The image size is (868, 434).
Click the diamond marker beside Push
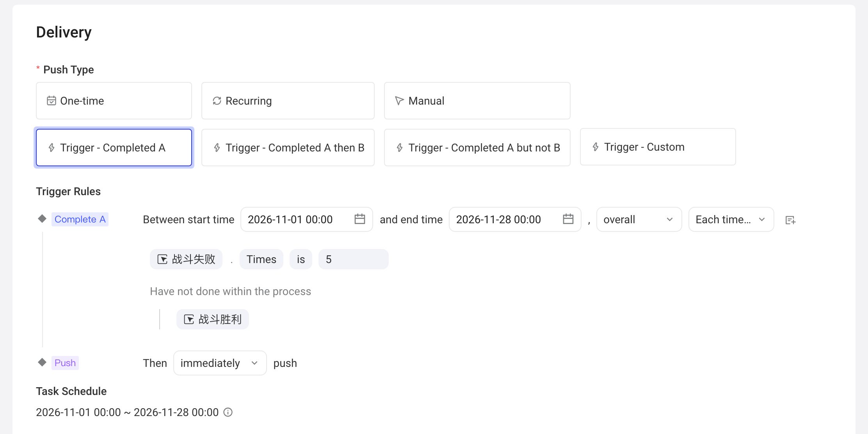(42, 362)
